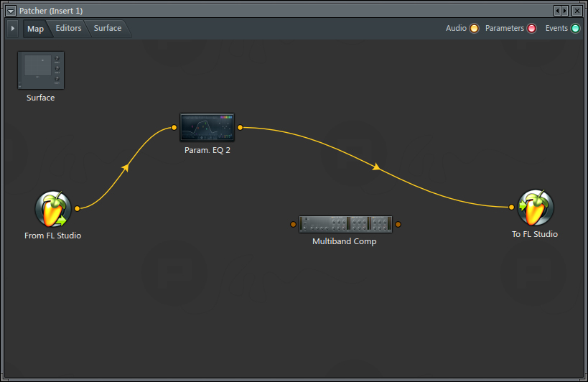This screenshot has width=588, height=382.
Task: Click the Surface label under the thumbnail
Action: pos(40,98)
